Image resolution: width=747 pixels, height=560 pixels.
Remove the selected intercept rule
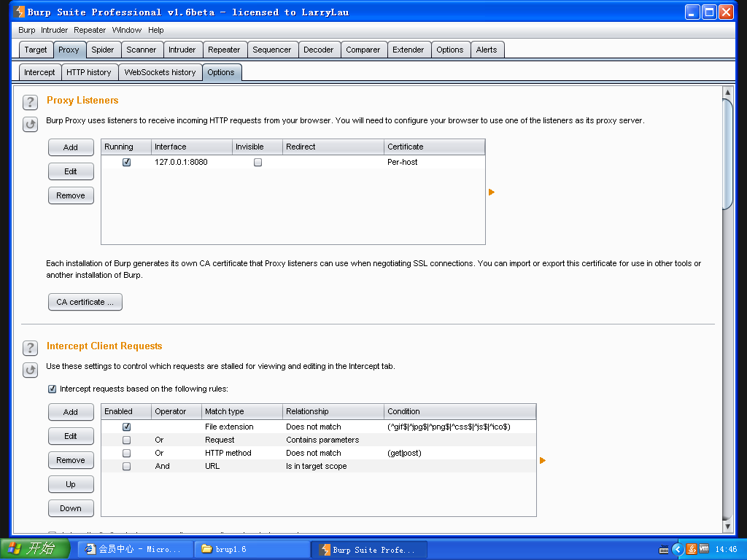[71, 460]
